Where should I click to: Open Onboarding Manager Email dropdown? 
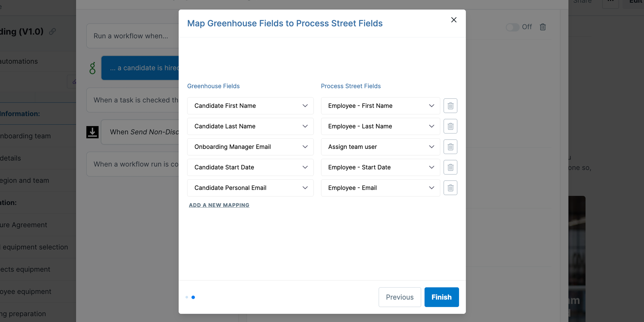tap(250, 147)
